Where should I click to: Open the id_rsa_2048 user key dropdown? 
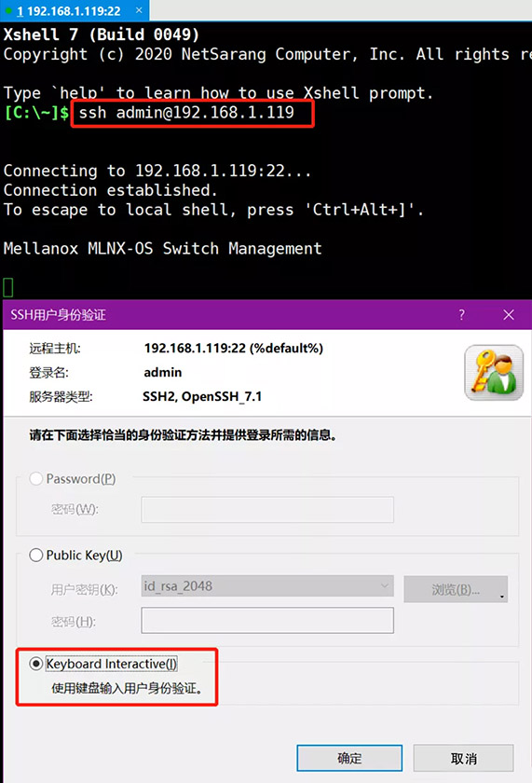click(x=267, y=585)
